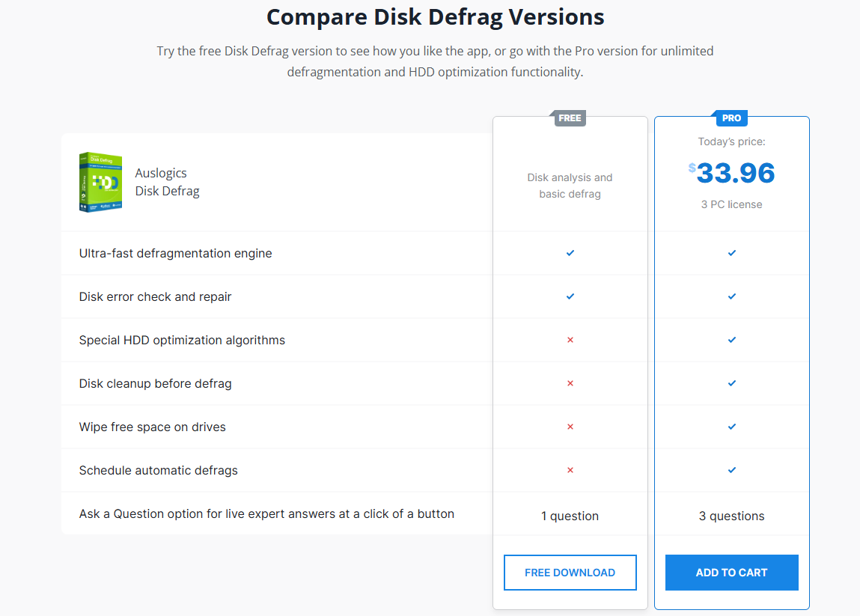Screen dimensions: 860x616
Task: Click Free red X for HDD optimization algorithms
Action: tap(570, 341)
